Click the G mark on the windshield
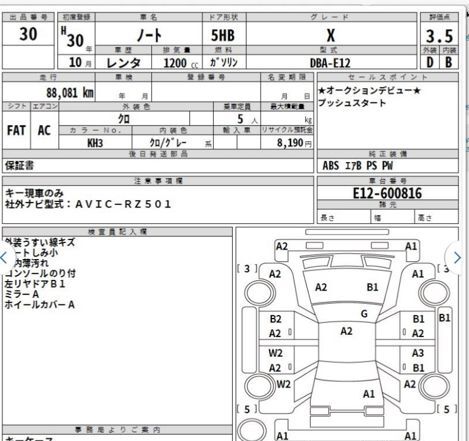The image size is (469, 441). coord(364,314)
